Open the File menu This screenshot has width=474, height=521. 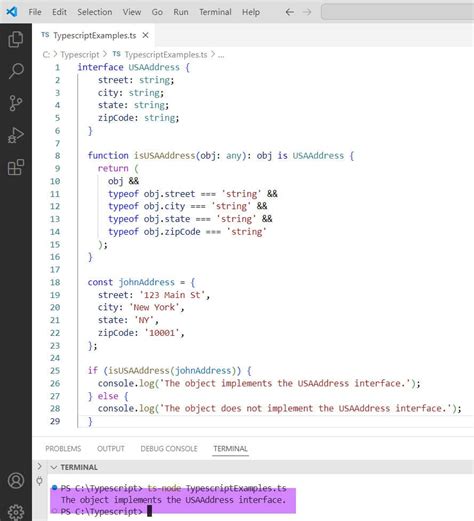35,12
